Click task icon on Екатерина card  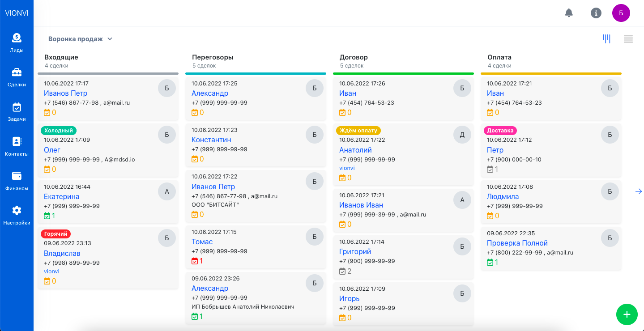(47, 216)
